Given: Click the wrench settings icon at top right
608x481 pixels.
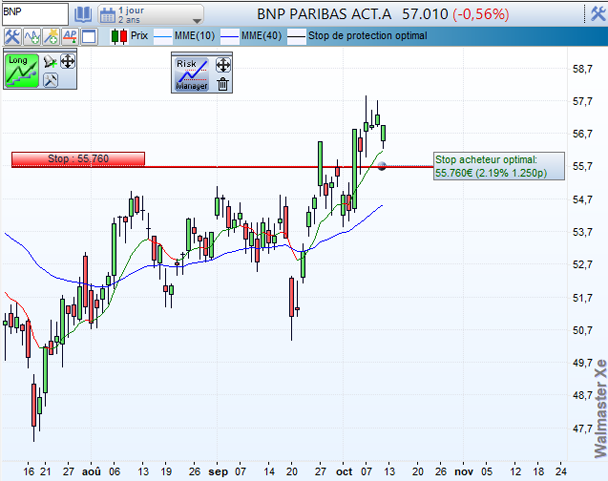Looking at the screenshot, I should pos(598,14).
